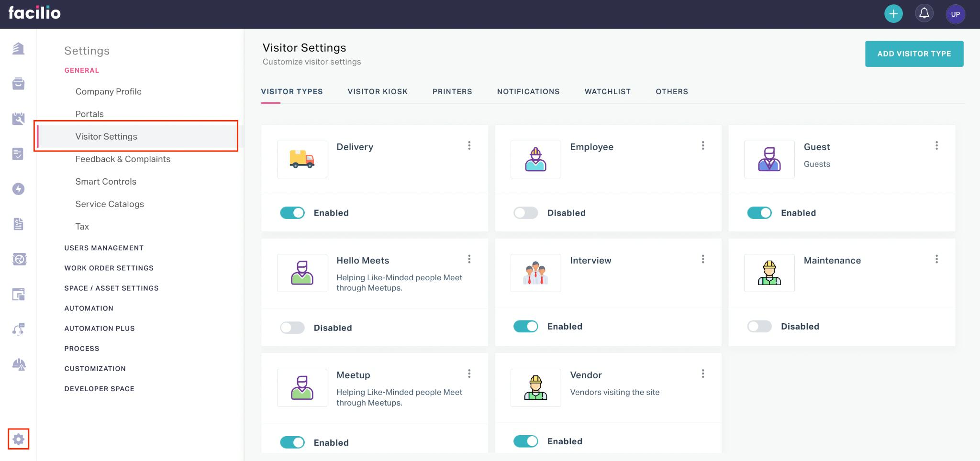
Task: Open the Delivery card three-dot menu
Action: click(469, 145)
